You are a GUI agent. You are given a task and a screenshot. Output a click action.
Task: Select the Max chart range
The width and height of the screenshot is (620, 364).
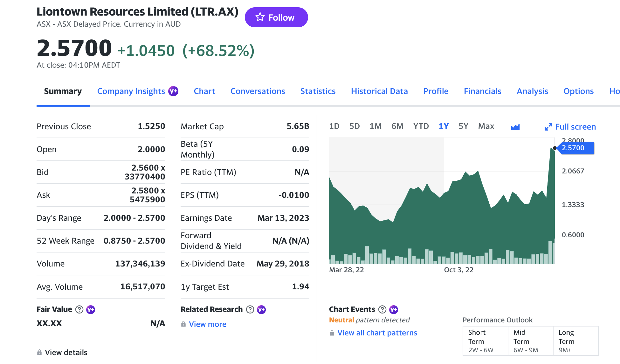coord(486,126)
